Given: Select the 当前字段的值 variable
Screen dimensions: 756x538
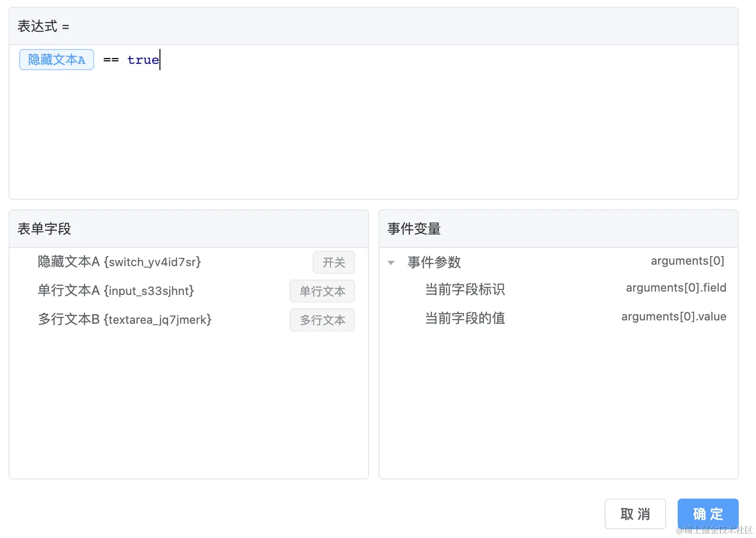Looking at the screenshot, I should (465, 318).
